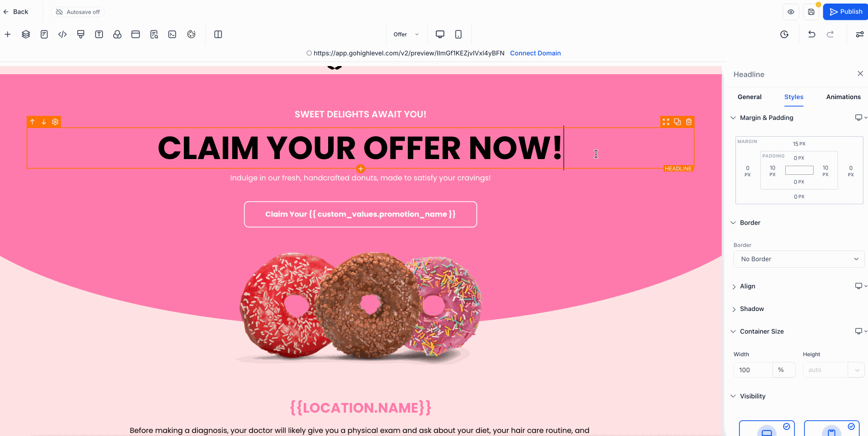This screenshot has width=868, height=436.
Task: Clone the headline element
Action: coord(677,122)
